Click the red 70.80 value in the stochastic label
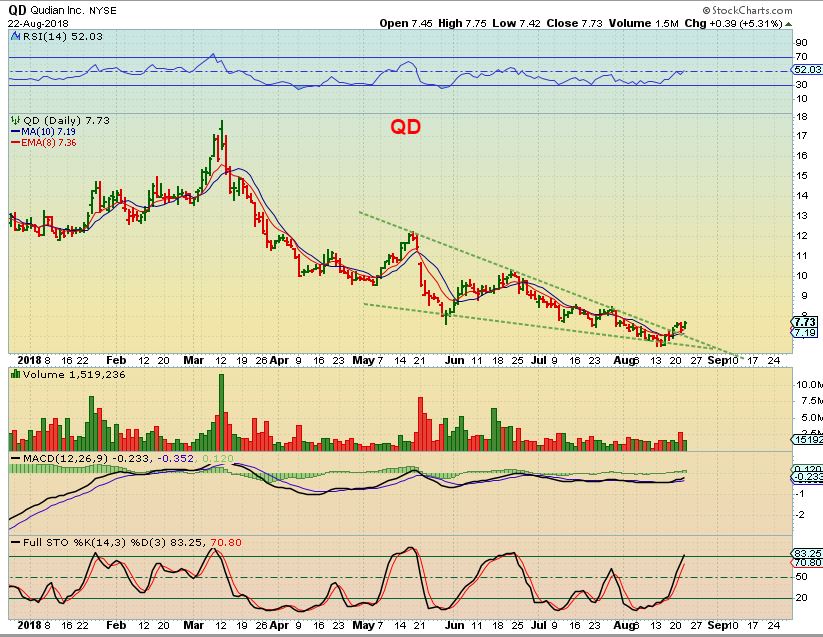This screenshot has height=637, width=823. click(x=226, y=542)
